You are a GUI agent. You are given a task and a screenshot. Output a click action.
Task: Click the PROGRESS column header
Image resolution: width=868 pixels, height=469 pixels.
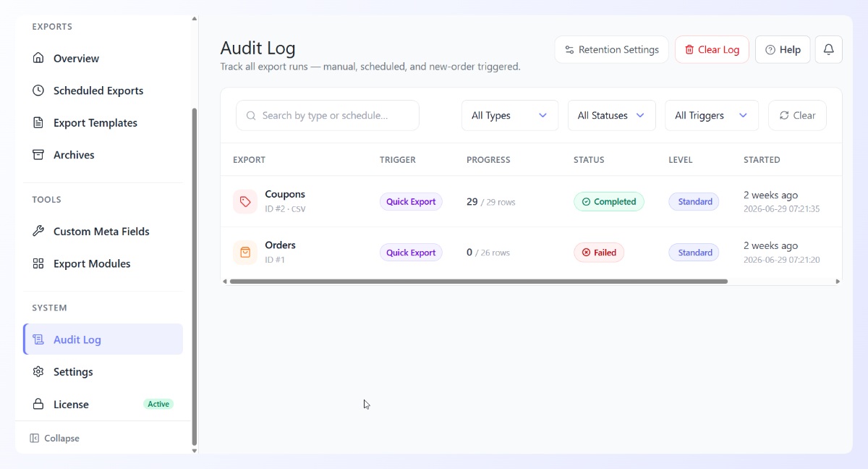pyautogui.click(x=488, y=160)
